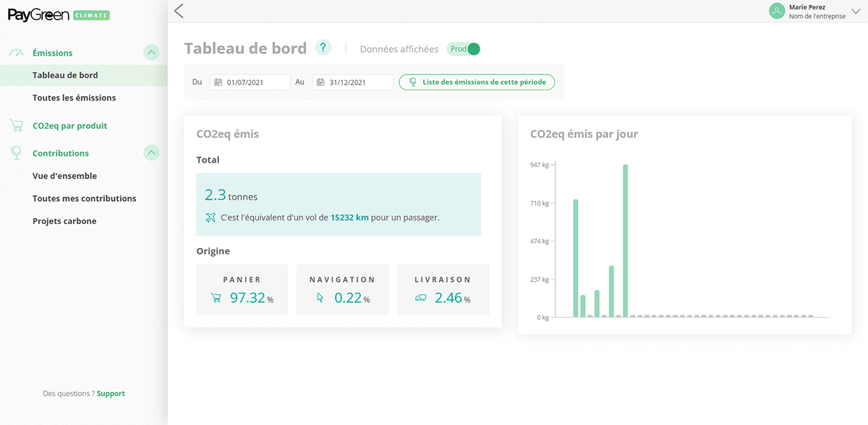Click the airplane icon in the Total box
868x425 pixels.
210,218
